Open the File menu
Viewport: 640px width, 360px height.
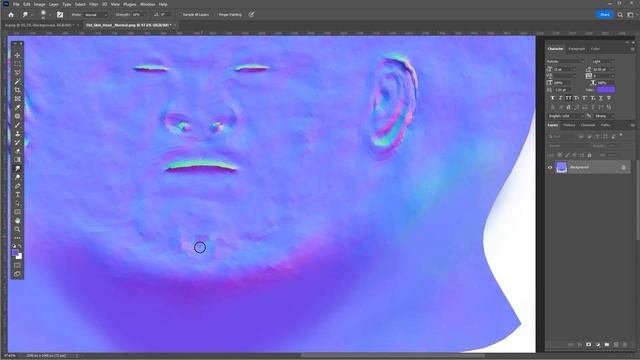tap(16, 4)
